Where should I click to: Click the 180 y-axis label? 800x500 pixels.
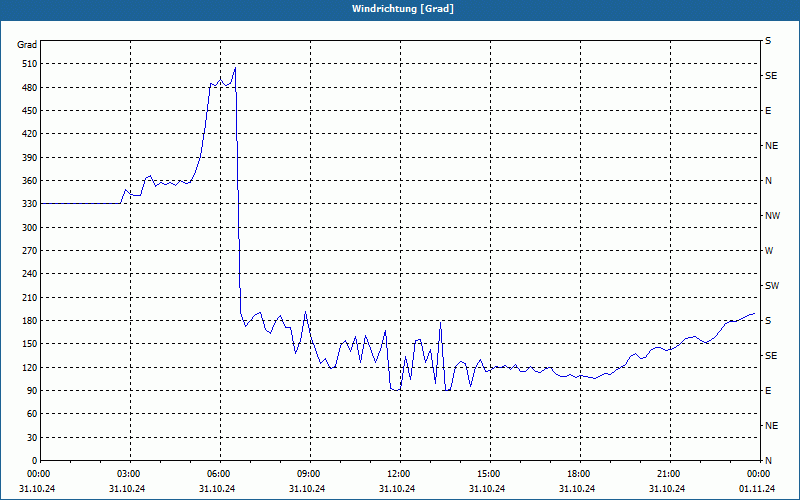(x=30, y=321)
